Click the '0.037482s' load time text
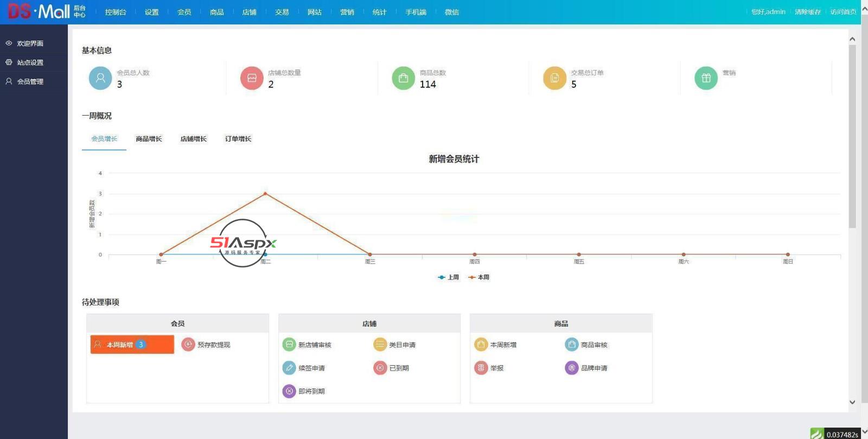 [843, 435]
